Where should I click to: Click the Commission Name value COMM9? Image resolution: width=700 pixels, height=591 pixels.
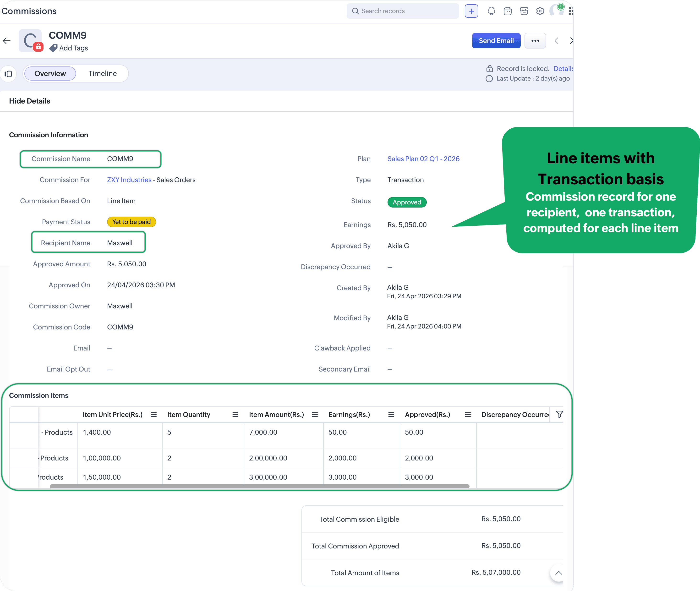pos(120,159)
